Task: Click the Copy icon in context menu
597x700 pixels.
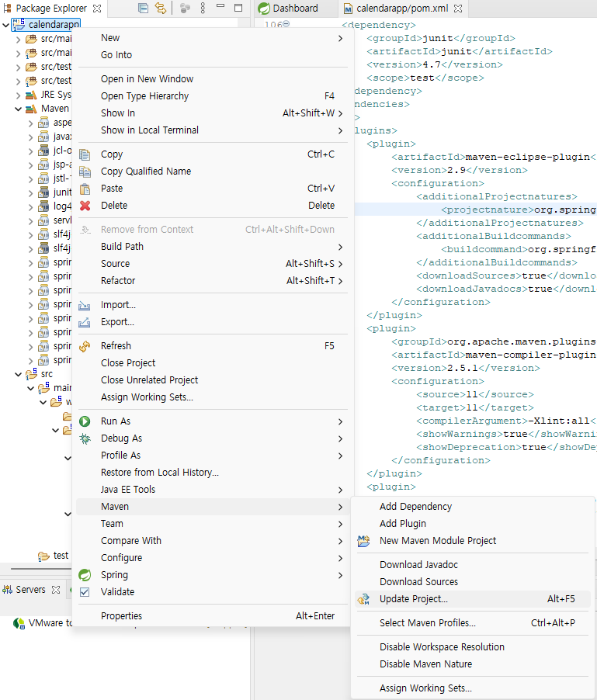Action: [85, 154]
